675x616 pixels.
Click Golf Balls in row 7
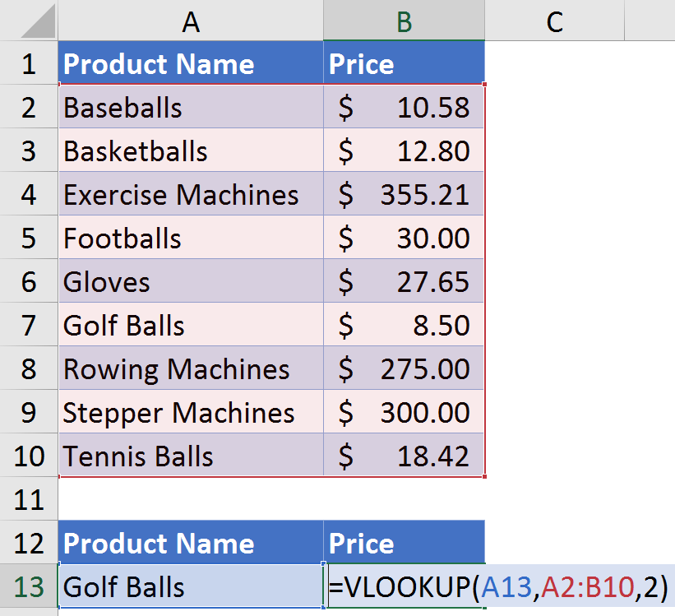coord(191,326)
